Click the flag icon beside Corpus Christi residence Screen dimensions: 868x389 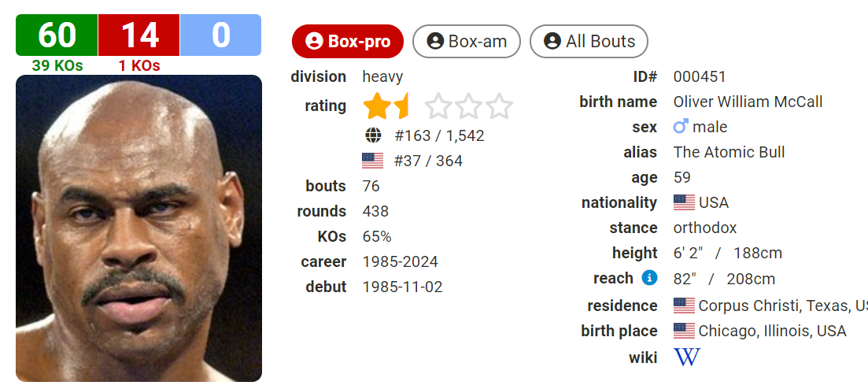684,306
